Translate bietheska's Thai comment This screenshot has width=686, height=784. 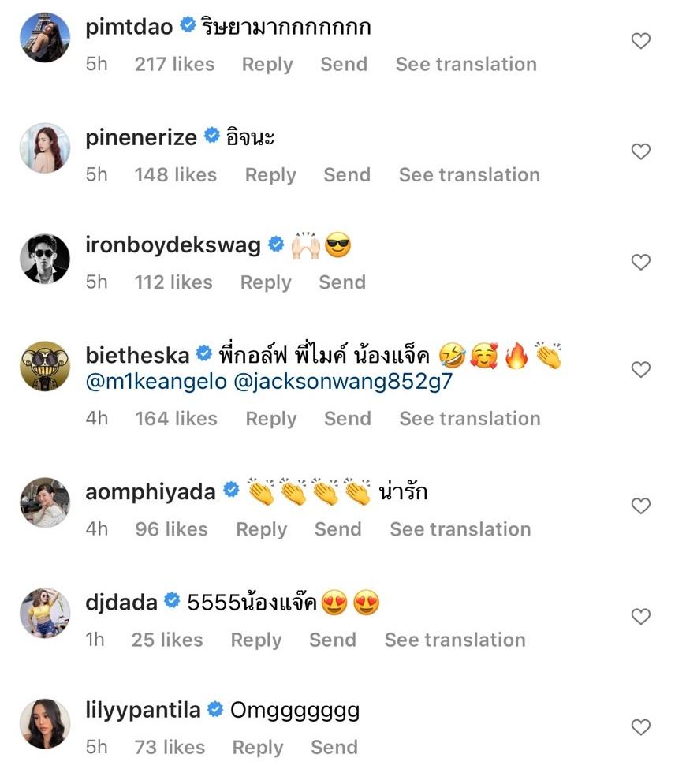pyautogui.click(x=470, y=419)
